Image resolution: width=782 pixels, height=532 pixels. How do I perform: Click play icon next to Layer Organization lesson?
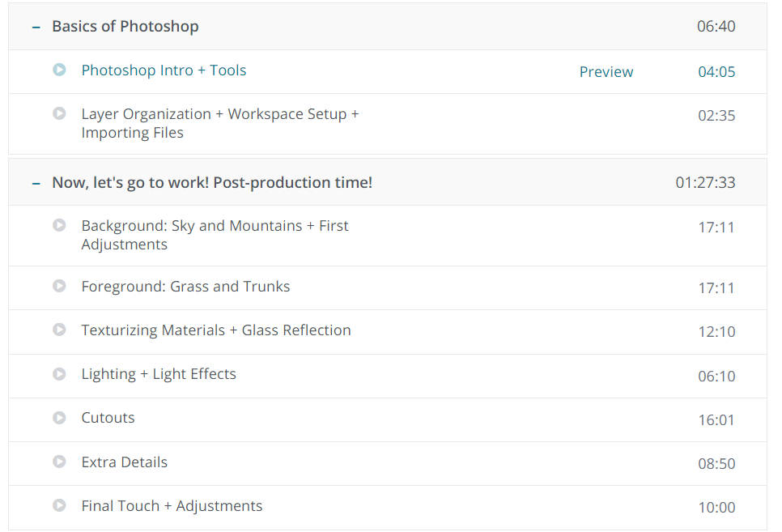tap(59, 114)
